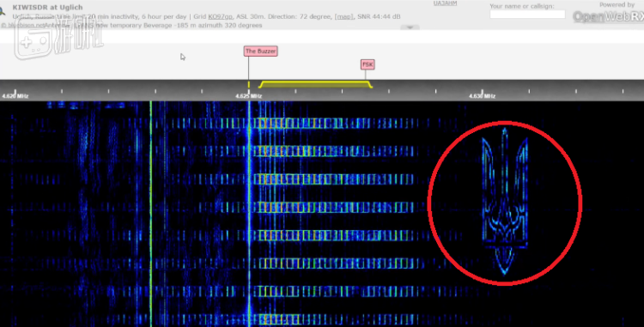The width and height of the screenshot is (644, 327).
Task: Click the FSK bookmark label
Action: tap(368, 64)
